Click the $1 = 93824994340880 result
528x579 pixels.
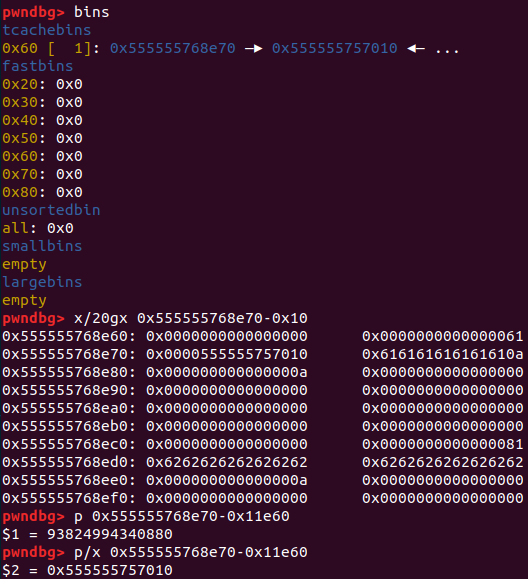(87, 534)
